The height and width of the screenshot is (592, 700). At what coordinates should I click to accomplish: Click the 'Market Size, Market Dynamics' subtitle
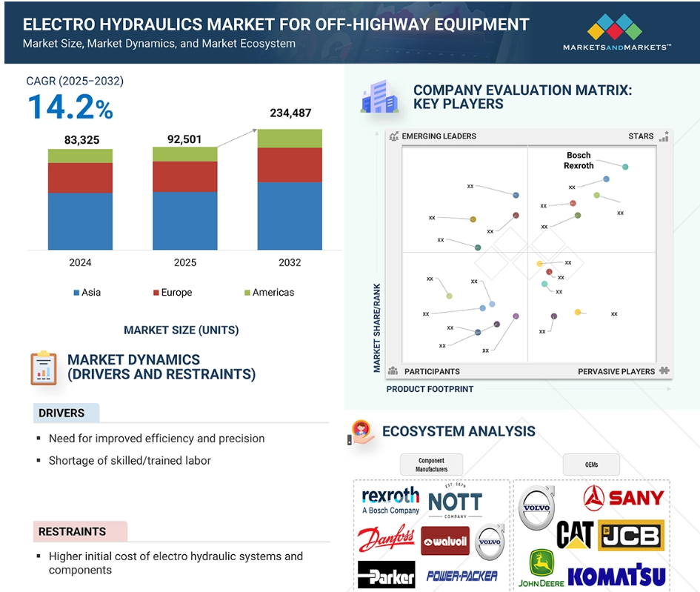[x=159, y=43]
